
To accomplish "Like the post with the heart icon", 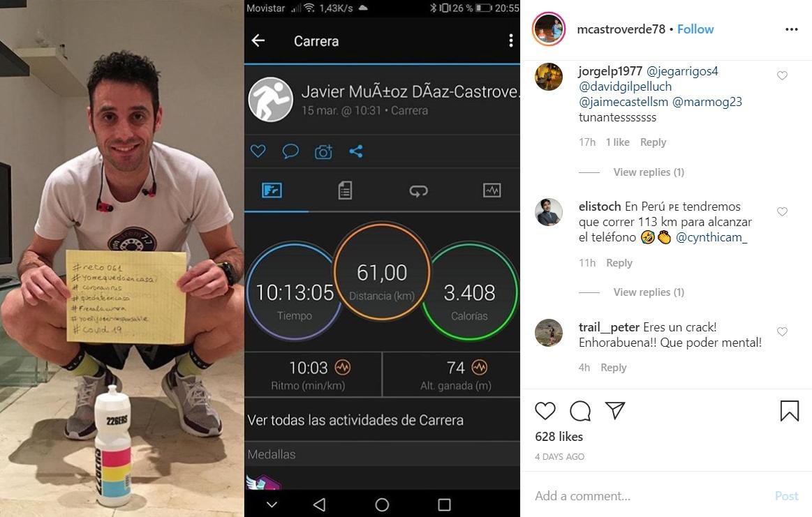I will (x=545, y=411).
